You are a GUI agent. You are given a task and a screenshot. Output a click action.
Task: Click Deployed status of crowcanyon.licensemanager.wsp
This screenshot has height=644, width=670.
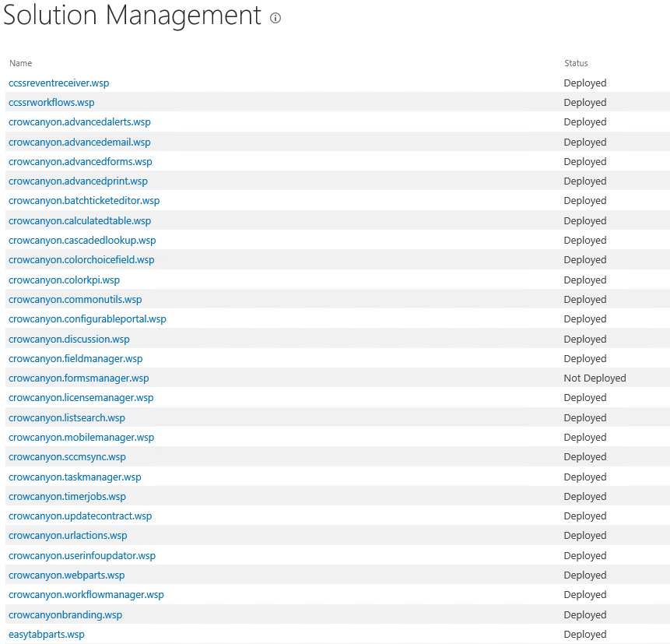(x=585, y=398)
